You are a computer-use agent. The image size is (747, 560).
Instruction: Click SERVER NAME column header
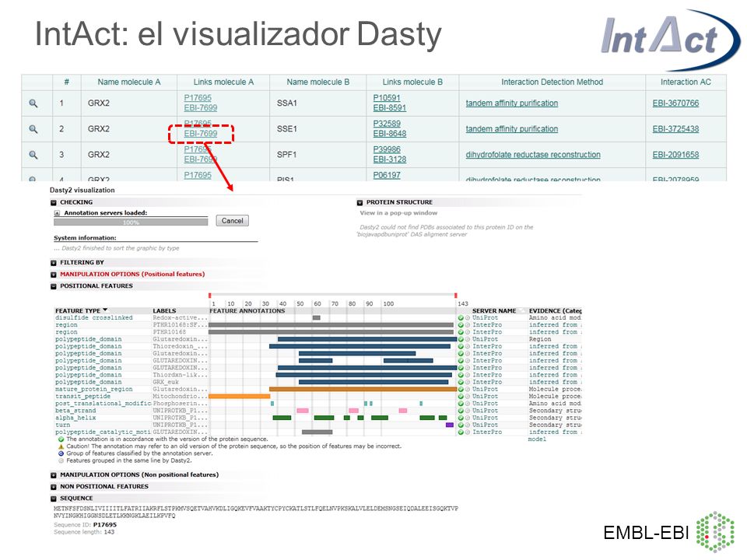pos(494,310)
